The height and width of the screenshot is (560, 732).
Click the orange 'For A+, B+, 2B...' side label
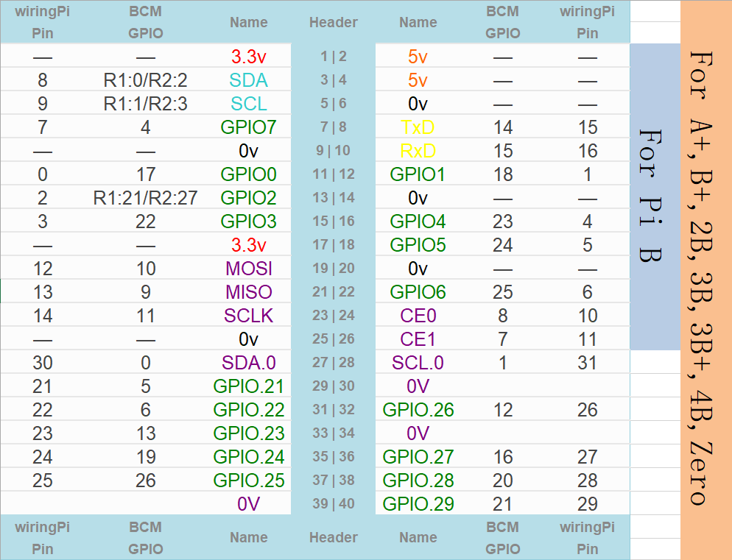(701, 278)
